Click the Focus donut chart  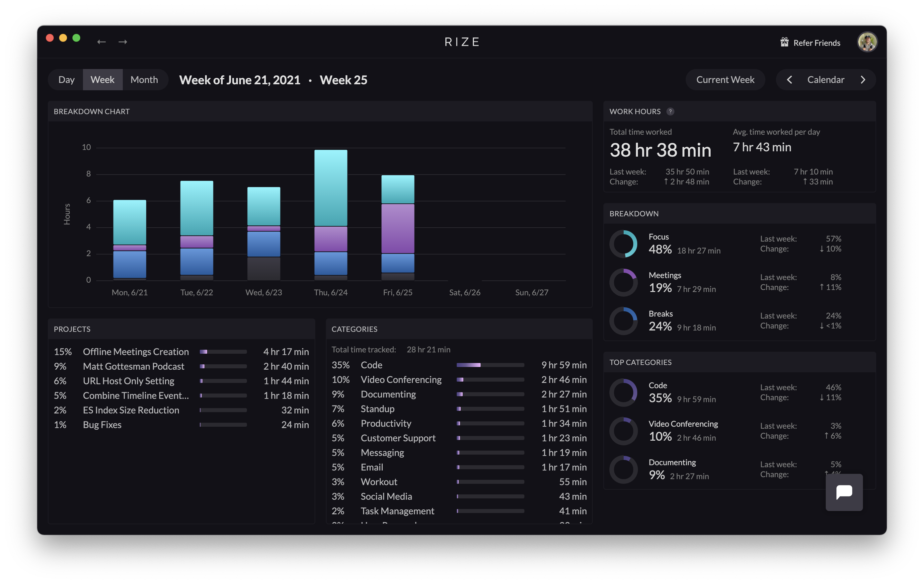pyautogui.click(x=624, y=244)
